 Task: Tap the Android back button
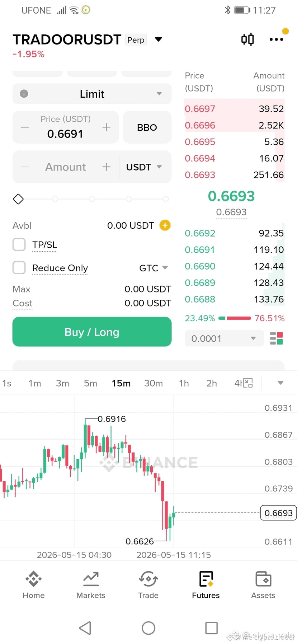coord(85,628)
